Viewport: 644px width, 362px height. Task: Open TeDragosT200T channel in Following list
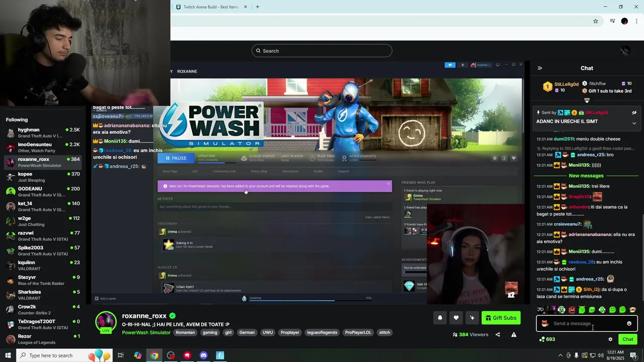(x=43, y=324)
